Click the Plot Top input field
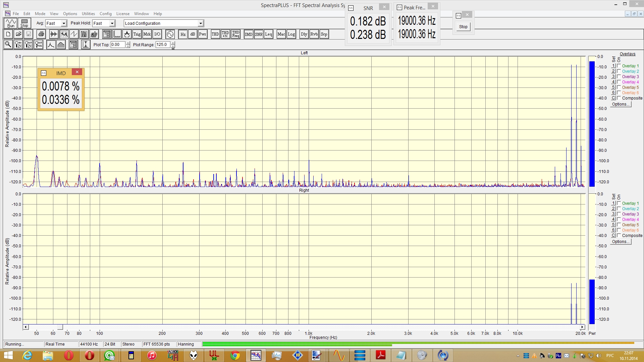Image resolution: width=644 pixels, height=362 pixels. [x=118, y=45]
